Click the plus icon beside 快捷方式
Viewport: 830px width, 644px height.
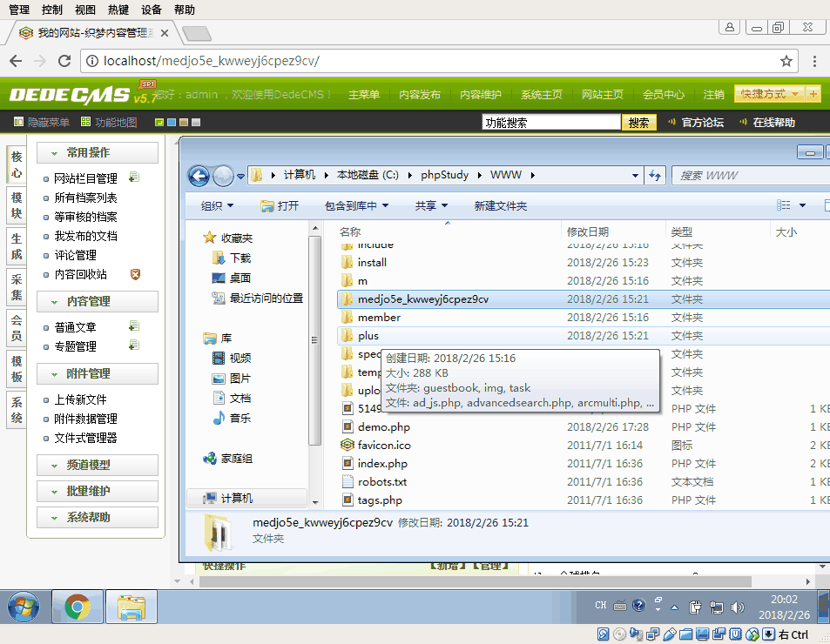pyautogui.click(x=813, y=95)
